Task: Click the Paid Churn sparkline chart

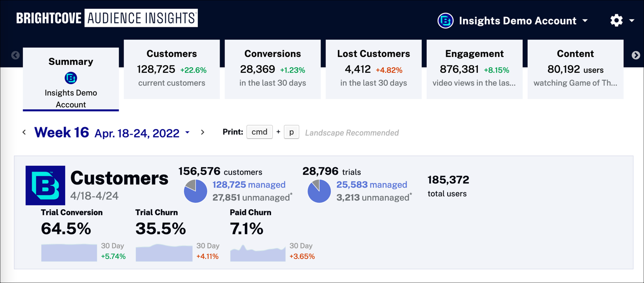Action: coord(258,252)
